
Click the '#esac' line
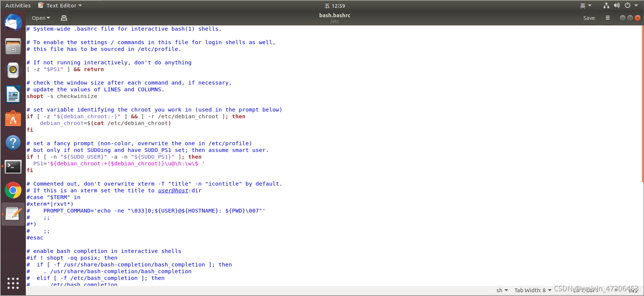(x=35, y=238)
